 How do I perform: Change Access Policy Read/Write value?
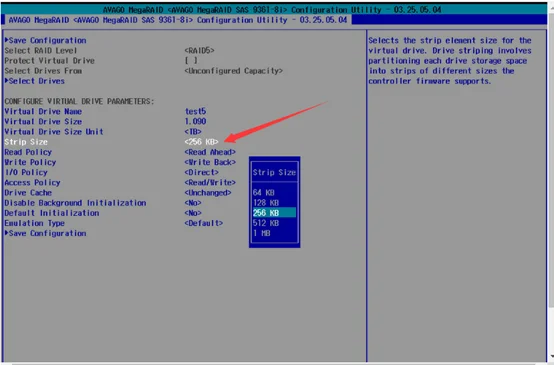point(210,183)
